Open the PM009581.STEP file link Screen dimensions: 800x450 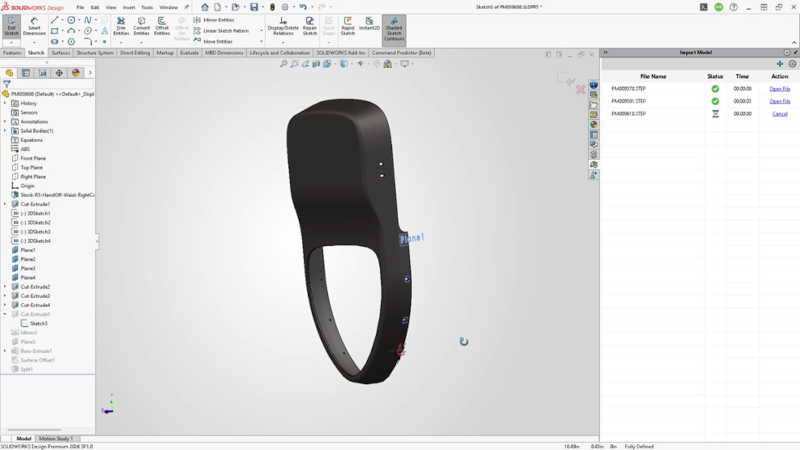point(779,101)
